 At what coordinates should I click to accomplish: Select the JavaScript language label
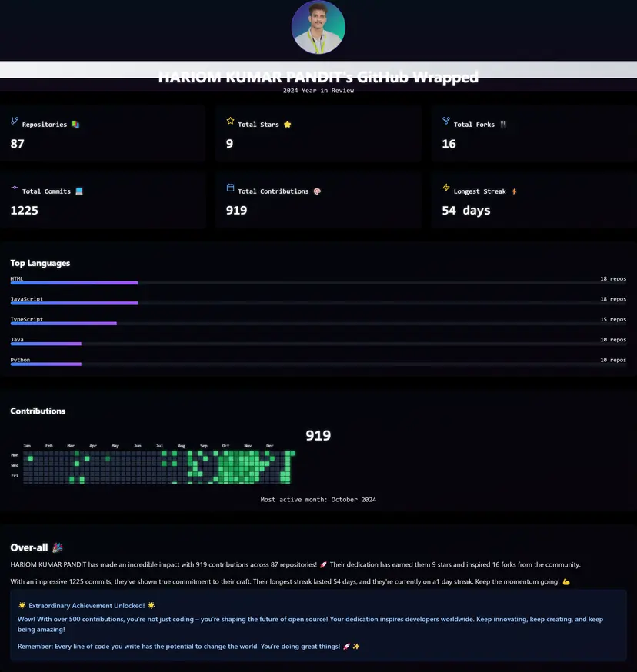click(28, 298)
